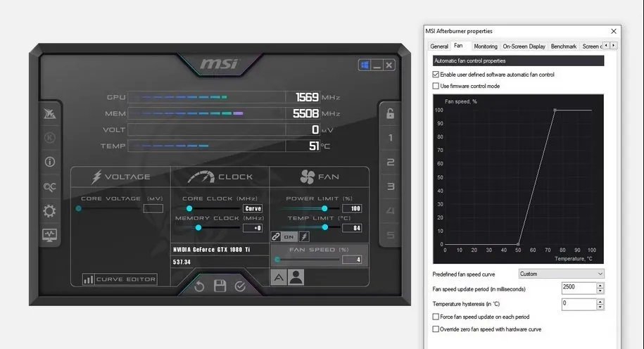Click the info icon in left sidebar

50,162
